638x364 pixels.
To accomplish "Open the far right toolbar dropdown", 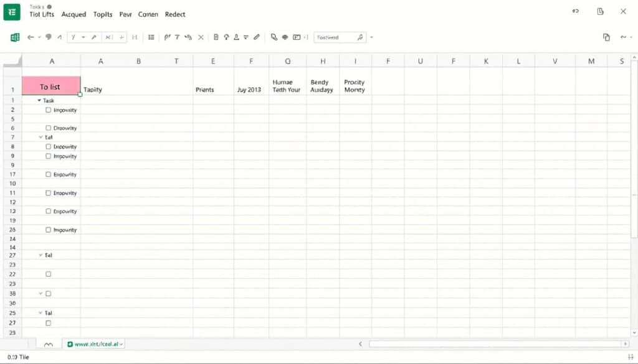I will tap(631, 37).
